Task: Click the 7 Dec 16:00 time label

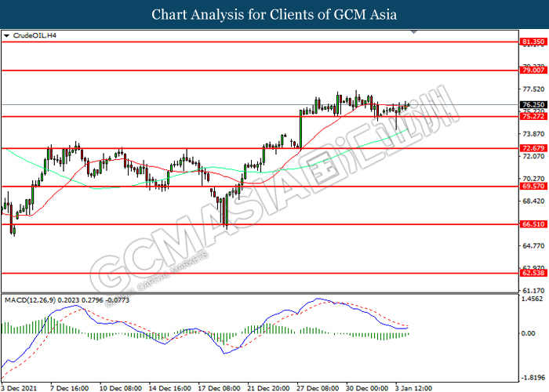Action: [69, 388]
